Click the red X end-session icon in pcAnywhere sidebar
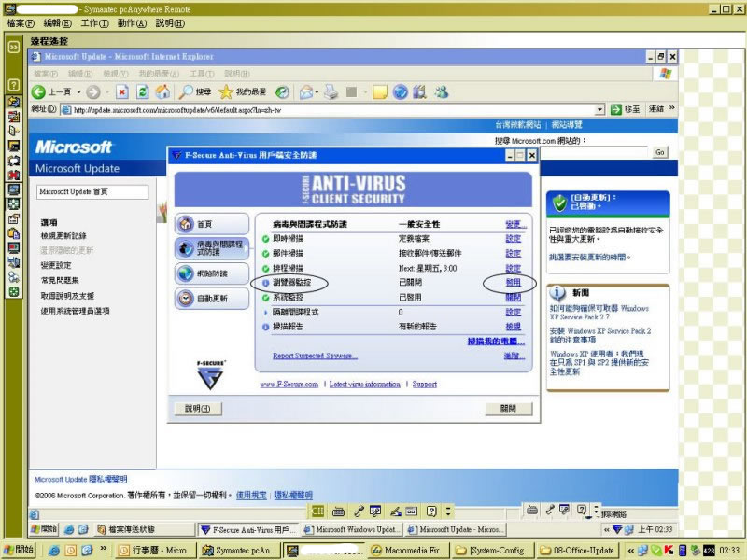The height and width of the screenshot is (560, 747). tap(14, 175)
